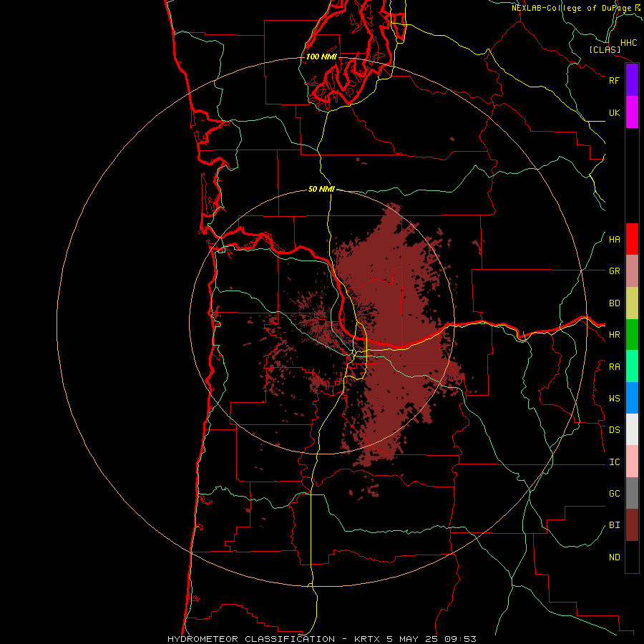Click the IC legend label
Screen dimensions: 644x644
614,462
